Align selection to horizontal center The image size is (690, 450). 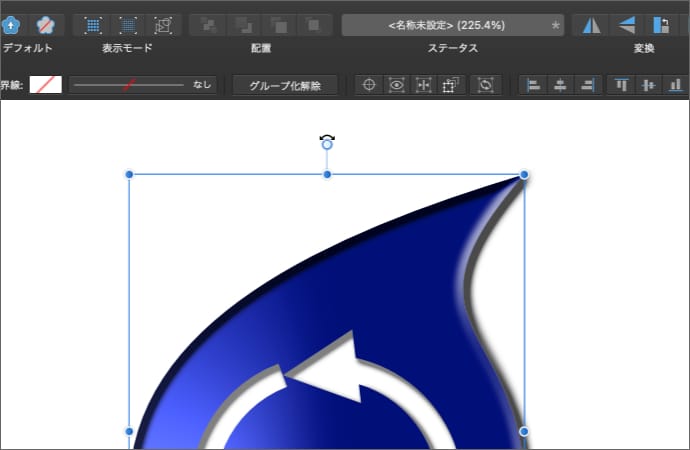pyautogui.click(x=560, y=85)
